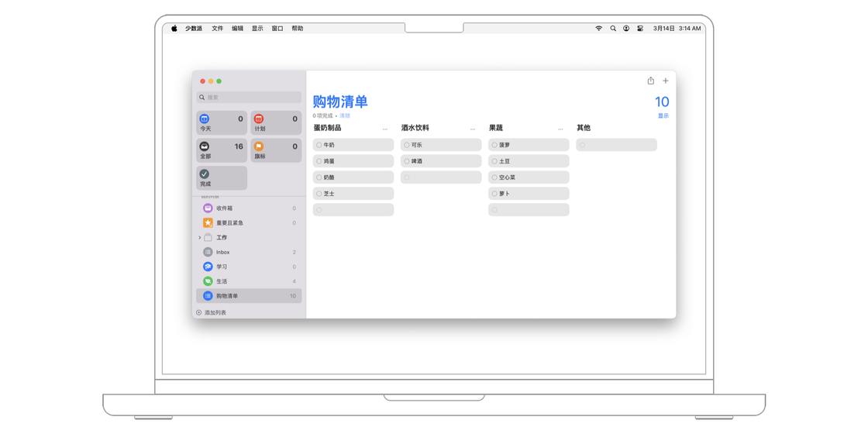
Task: Mark 菠萝 as completed
Action: point(494,145)
